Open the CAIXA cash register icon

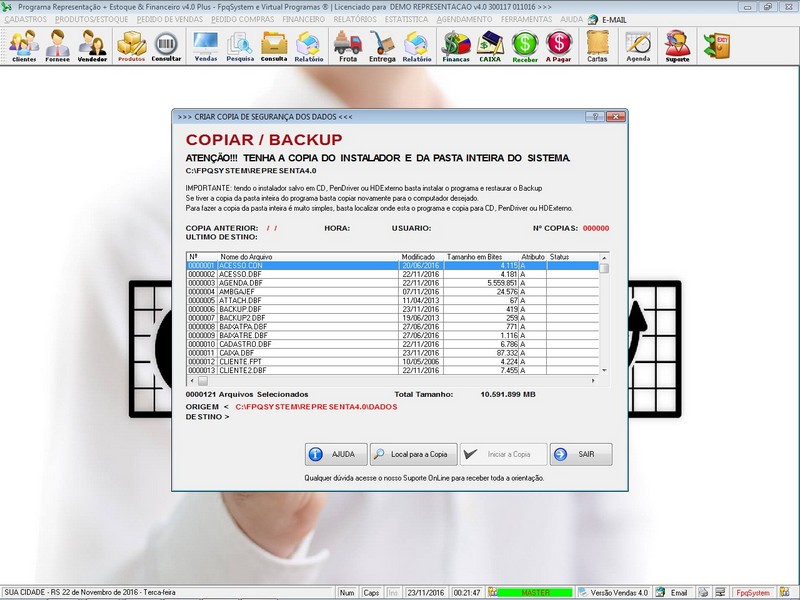(x=490, y=46)
